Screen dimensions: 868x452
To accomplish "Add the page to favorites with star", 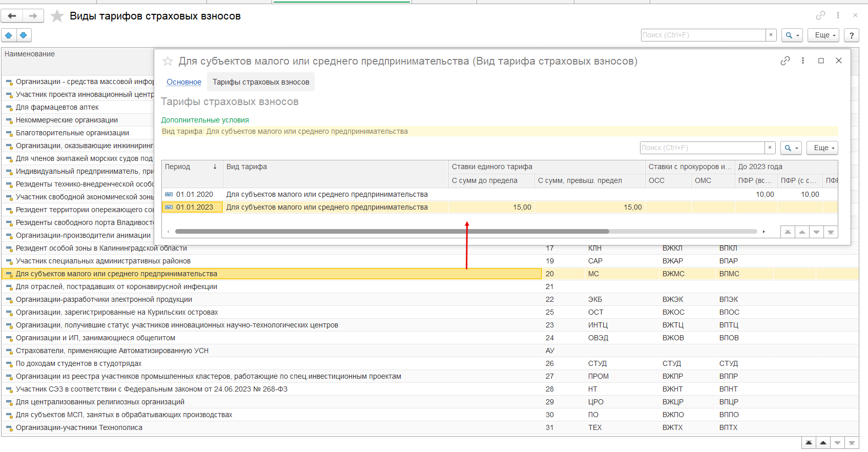I will point(57,16).
